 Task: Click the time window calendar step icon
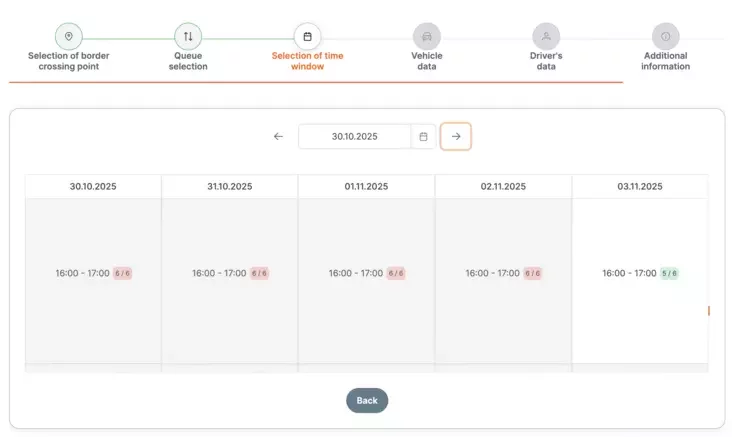pyautogui.click(x=307, y=37)
